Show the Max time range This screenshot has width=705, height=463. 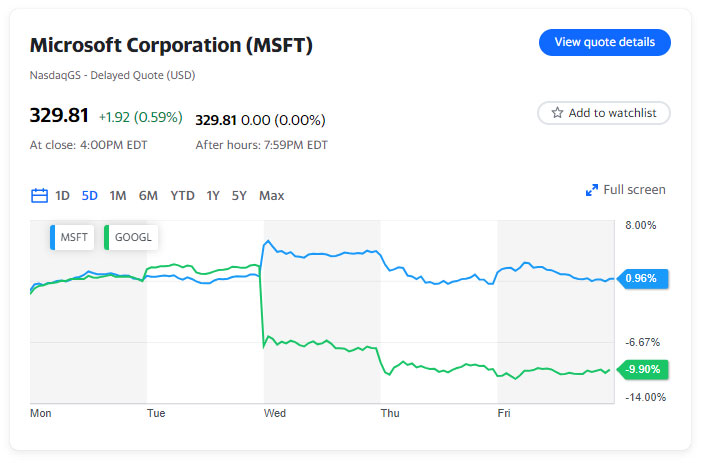click(x=272, y=196)
